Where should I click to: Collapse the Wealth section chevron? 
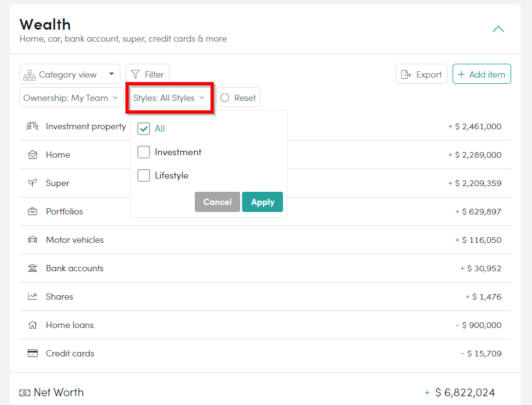coord(498,29)
